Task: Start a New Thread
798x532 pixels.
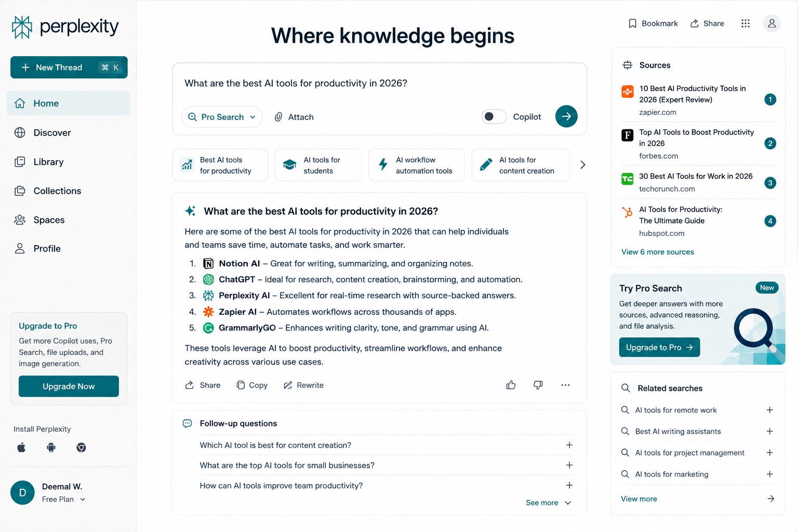Action: 69,68
